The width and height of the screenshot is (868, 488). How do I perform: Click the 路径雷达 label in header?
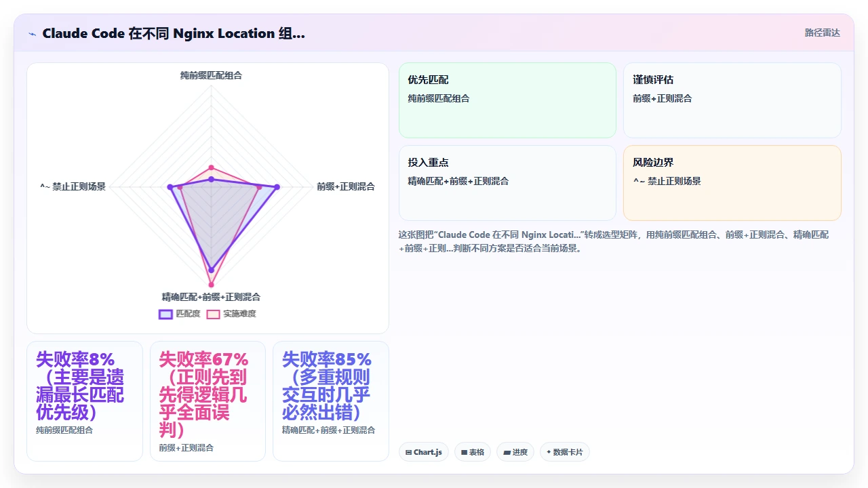(822, 33)
